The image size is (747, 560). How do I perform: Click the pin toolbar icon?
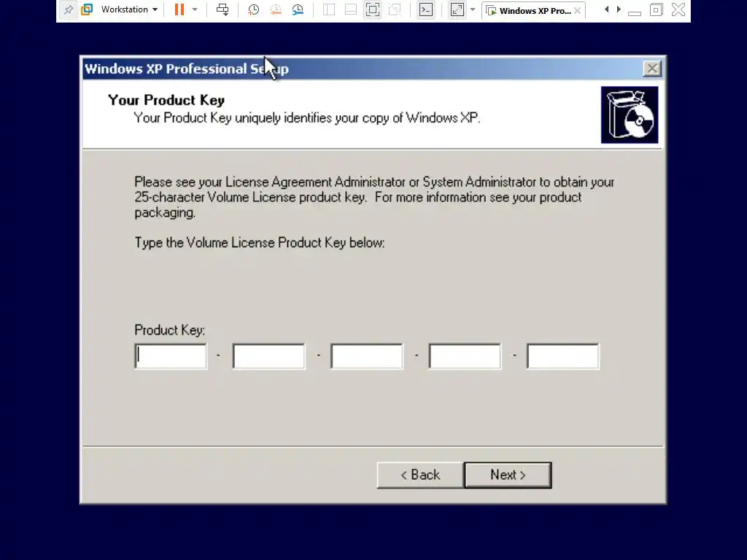click(69, 9)
